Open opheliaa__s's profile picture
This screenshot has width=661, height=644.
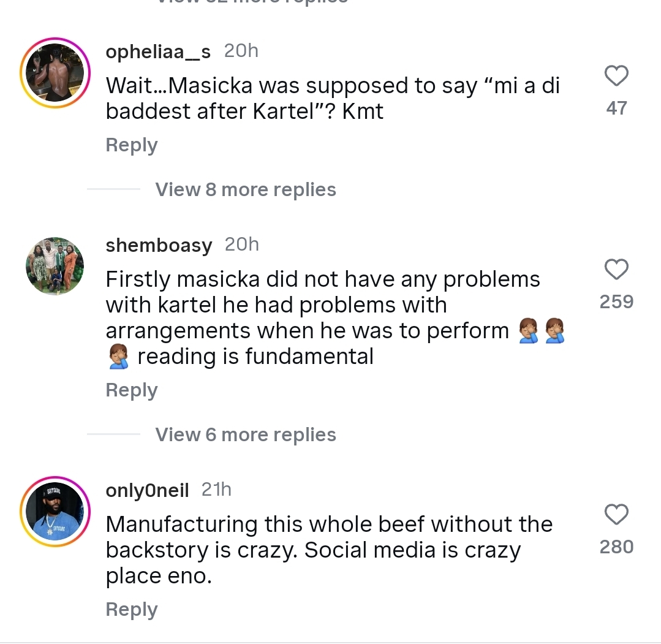click(55, 73)
